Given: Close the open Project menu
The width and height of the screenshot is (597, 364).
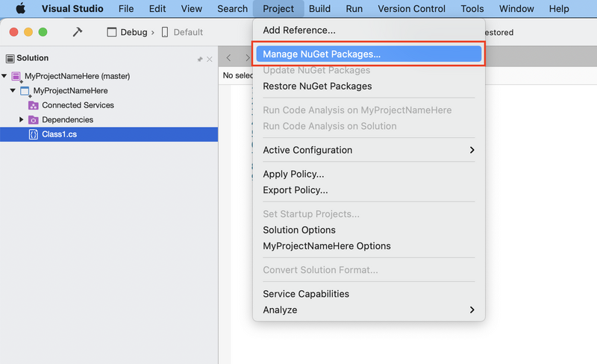Looking at the screenshot, I should tap(278, 8).
